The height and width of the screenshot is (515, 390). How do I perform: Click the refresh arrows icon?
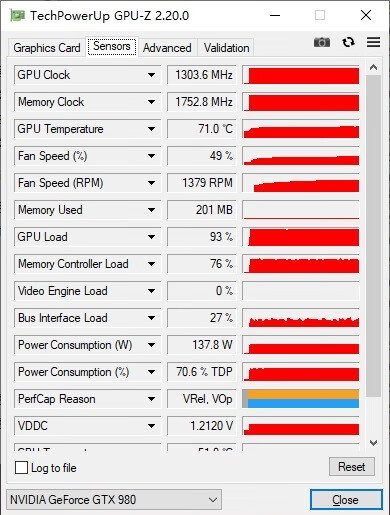[x=348, y=42]
